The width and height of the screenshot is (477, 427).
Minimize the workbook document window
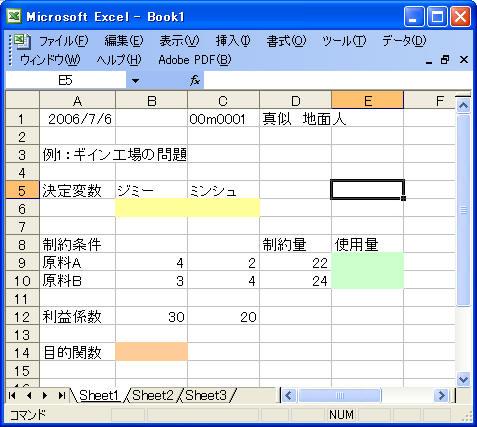click(x=429, y=61)
